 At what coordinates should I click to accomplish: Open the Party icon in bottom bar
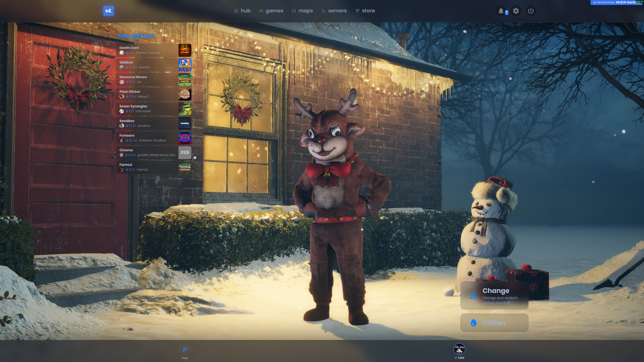click(185, 349)
